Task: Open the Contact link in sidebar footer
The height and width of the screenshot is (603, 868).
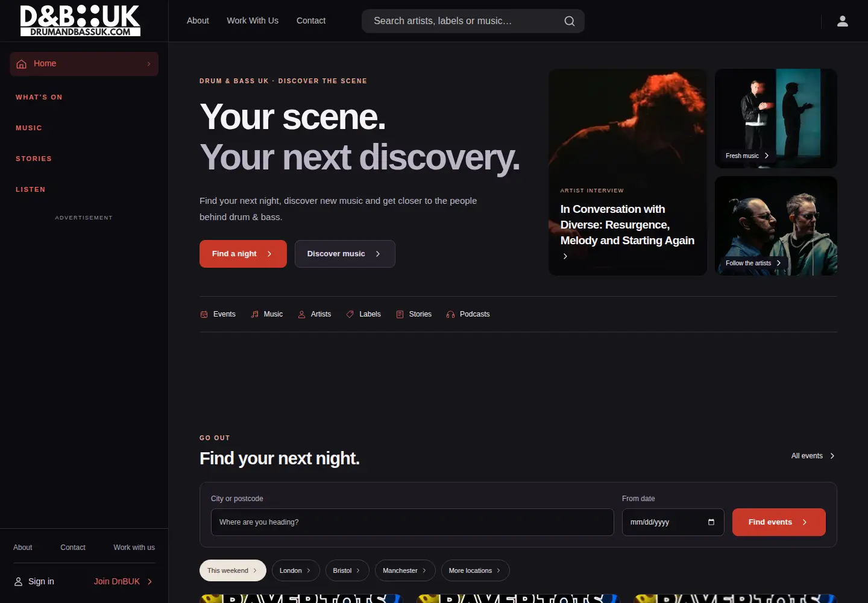Action: [73, 548]
